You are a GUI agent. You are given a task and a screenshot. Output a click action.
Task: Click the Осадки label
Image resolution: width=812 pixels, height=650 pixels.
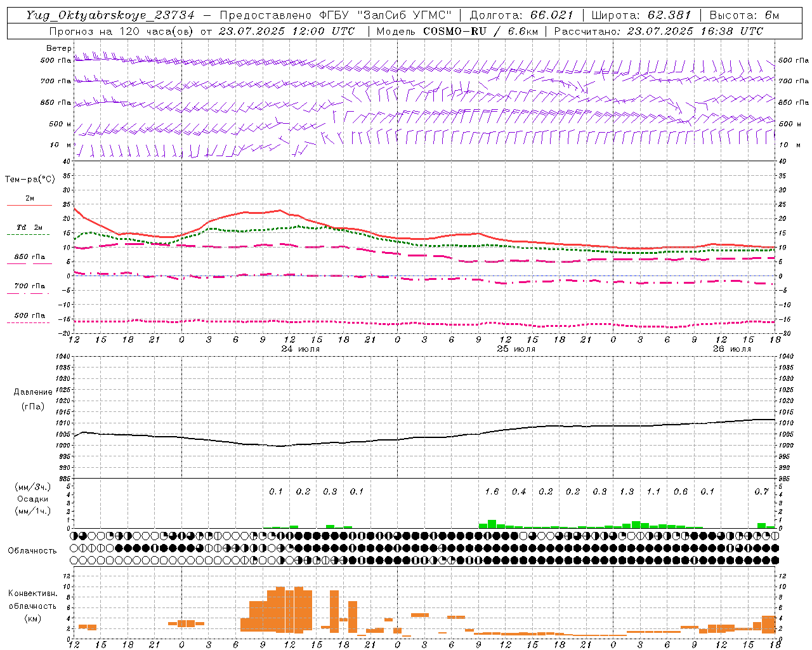click(33, 499)
